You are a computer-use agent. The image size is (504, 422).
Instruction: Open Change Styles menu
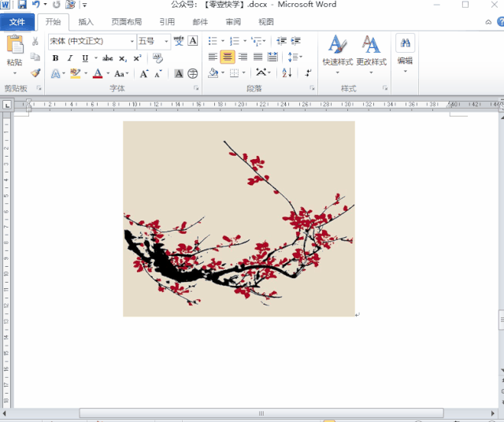click(x=371, y=54)
